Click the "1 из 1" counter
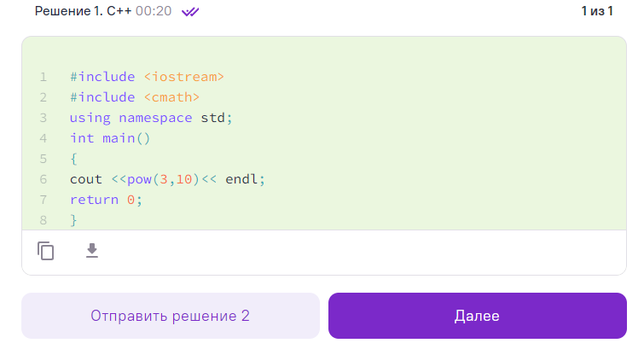Viewport: 644px width, 349px height. click(597, 11)
